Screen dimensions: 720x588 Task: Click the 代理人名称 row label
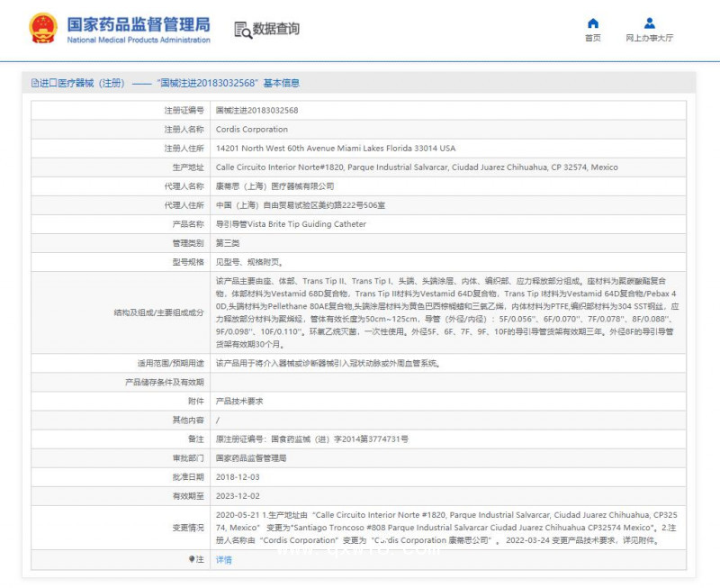tap(184, 186)
